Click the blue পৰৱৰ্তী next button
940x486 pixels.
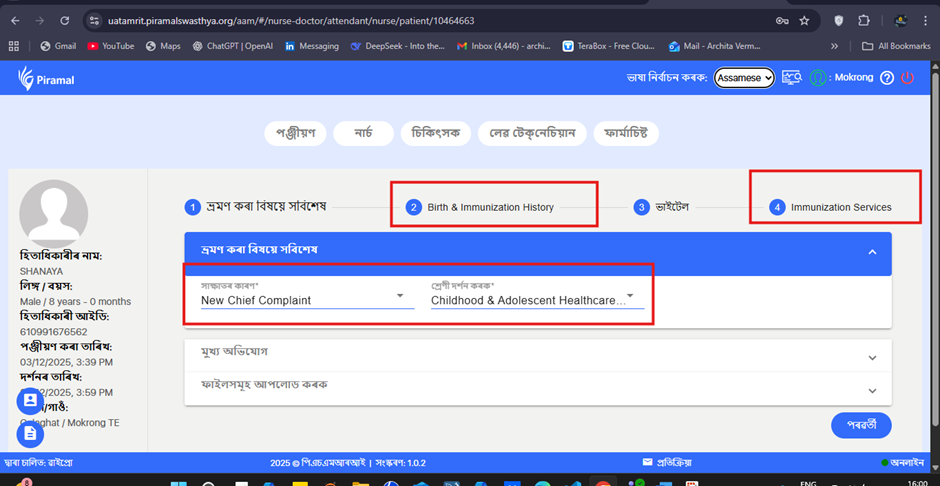click(x=860, y=425)
